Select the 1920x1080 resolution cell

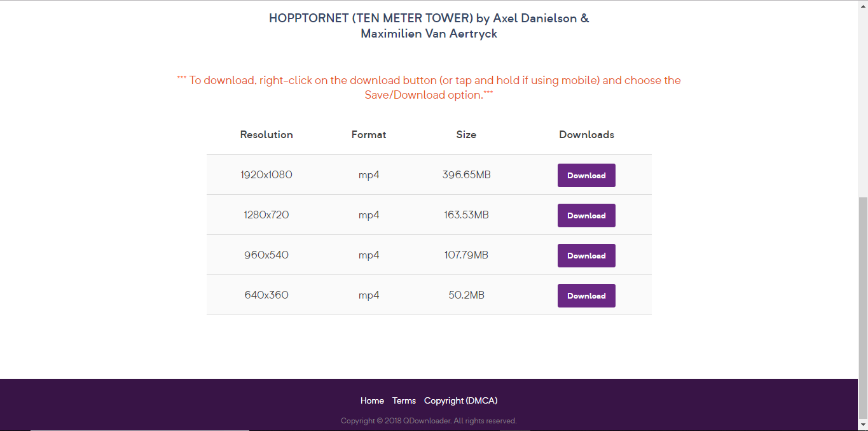click(x=266, y=174)
